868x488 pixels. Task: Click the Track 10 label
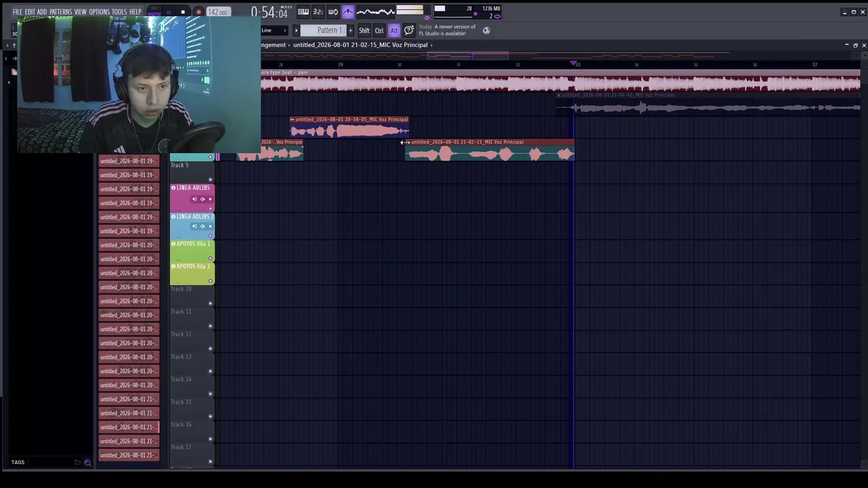(x=181, y=289)
